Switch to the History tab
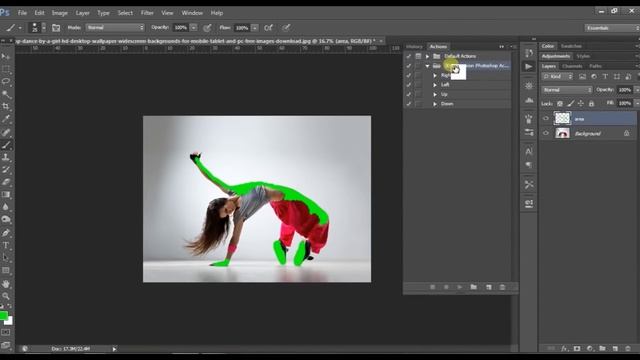The image size is (640, 360). [x=414, y=47]
